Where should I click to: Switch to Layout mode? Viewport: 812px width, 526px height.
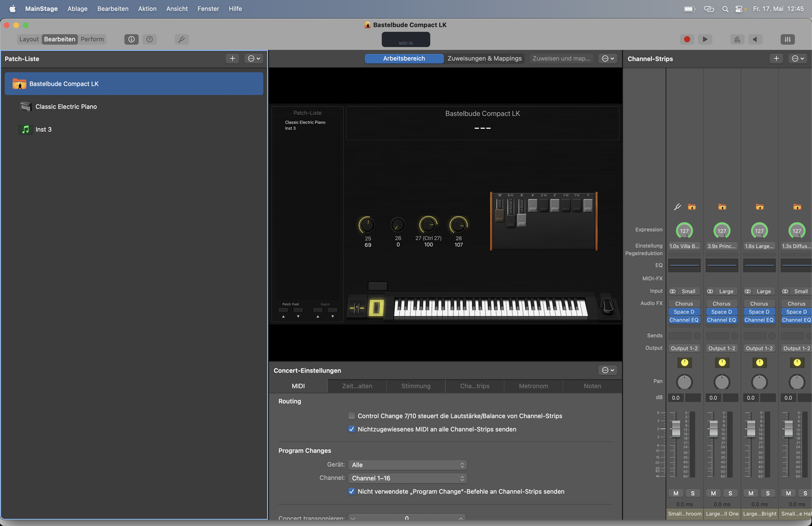coord(29,39)
